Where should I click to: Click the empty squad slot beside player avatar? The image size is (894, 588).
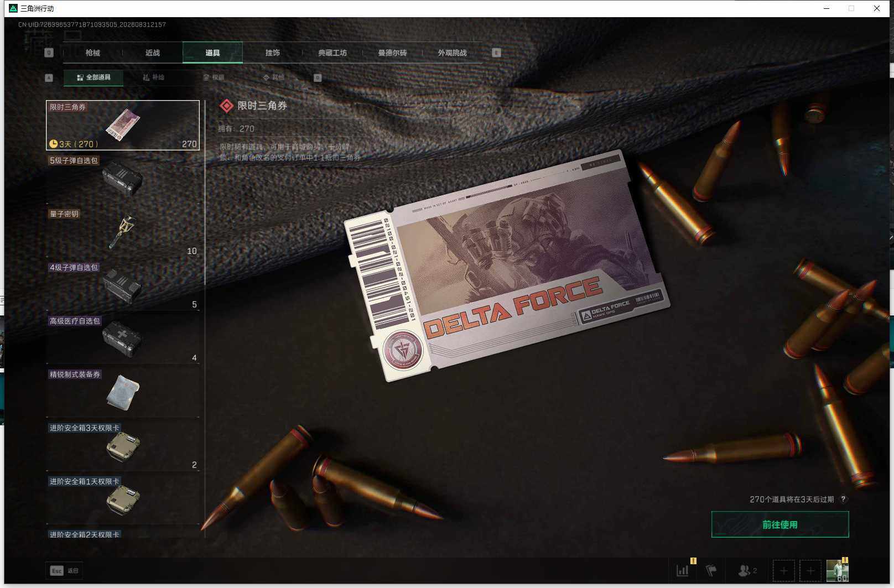point(810,570)
